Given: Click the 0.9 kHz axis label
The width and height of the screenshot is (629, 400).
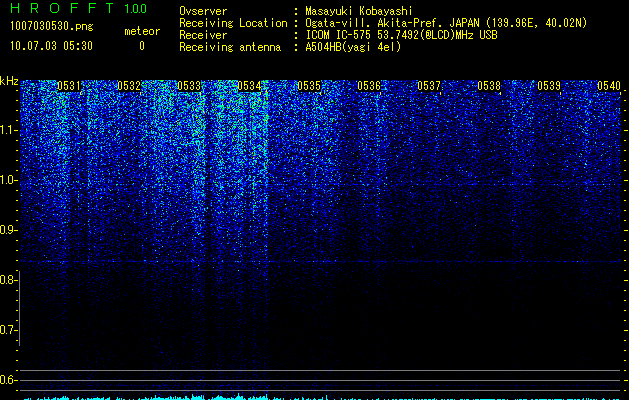Looking at the screenshot, I should 8,230.
